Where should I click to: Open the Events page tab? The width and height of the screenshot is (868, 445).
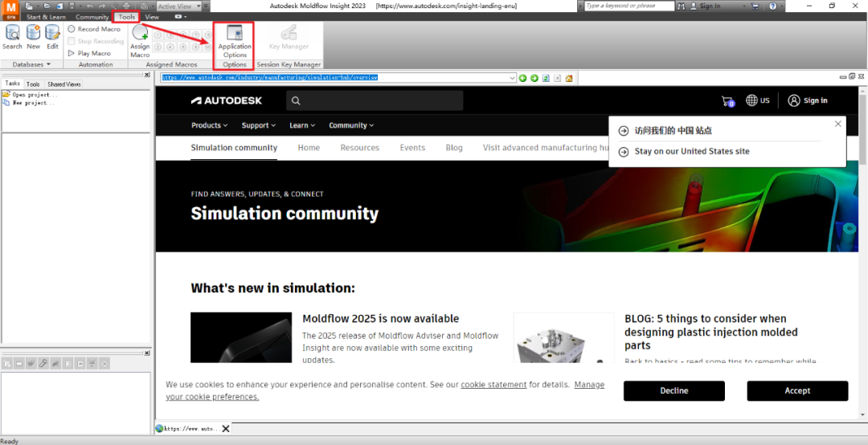[412, 148]
